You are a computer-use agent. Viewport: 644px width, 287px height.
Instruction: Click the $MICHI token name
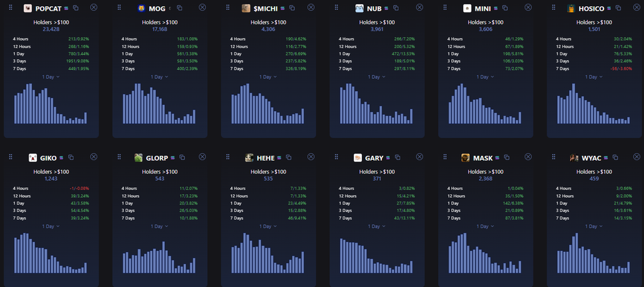265,8
